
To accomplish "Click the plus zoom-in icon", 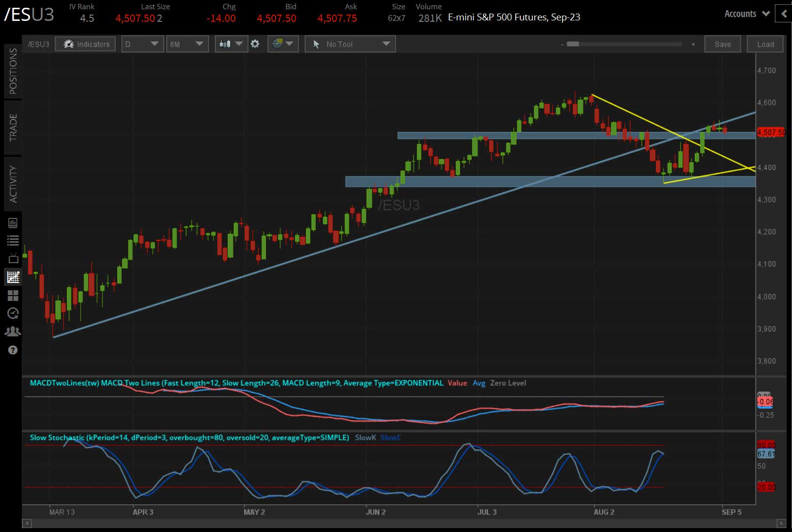I will (x=693, y=44).
